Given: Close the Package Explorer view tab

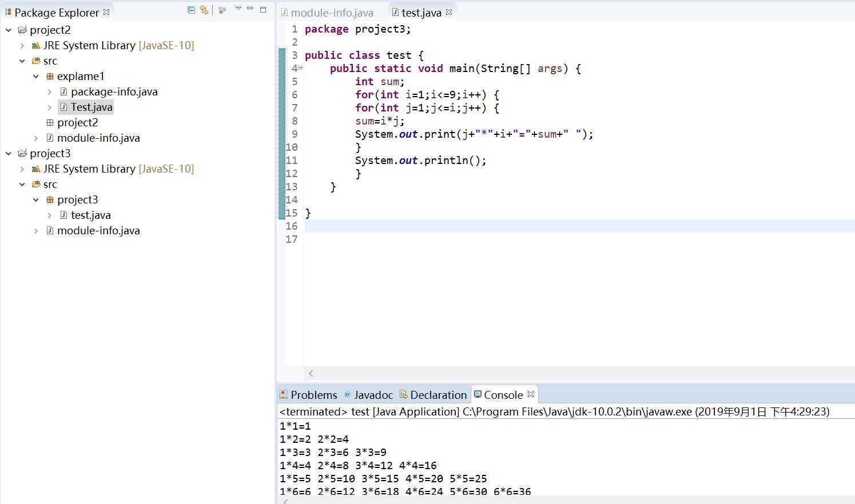Looking at the screenshot, I should (106, 12).
